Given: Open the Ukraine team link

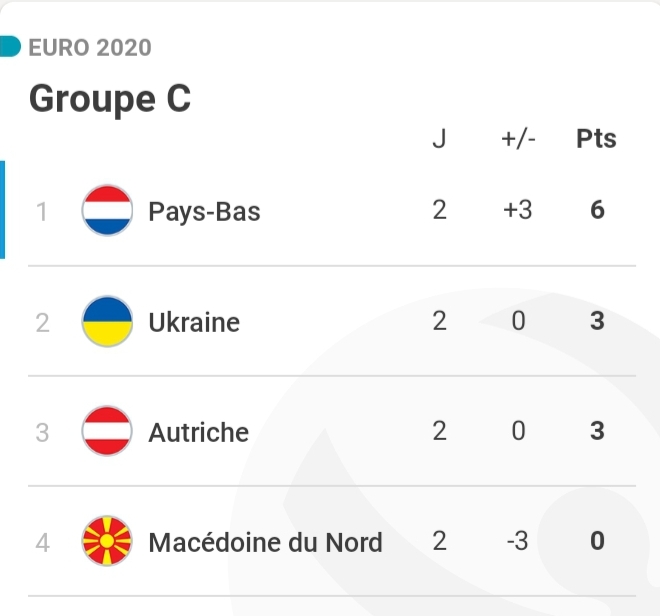Looking at the screenshot, I should click(x=194, y=322).
